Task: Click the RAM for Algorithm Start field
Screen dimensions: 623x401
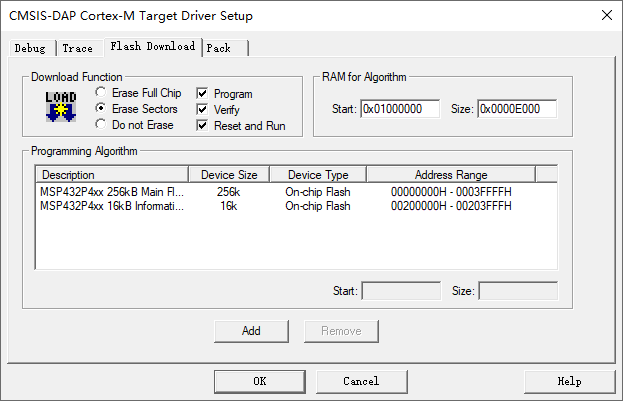Action: 400,109
